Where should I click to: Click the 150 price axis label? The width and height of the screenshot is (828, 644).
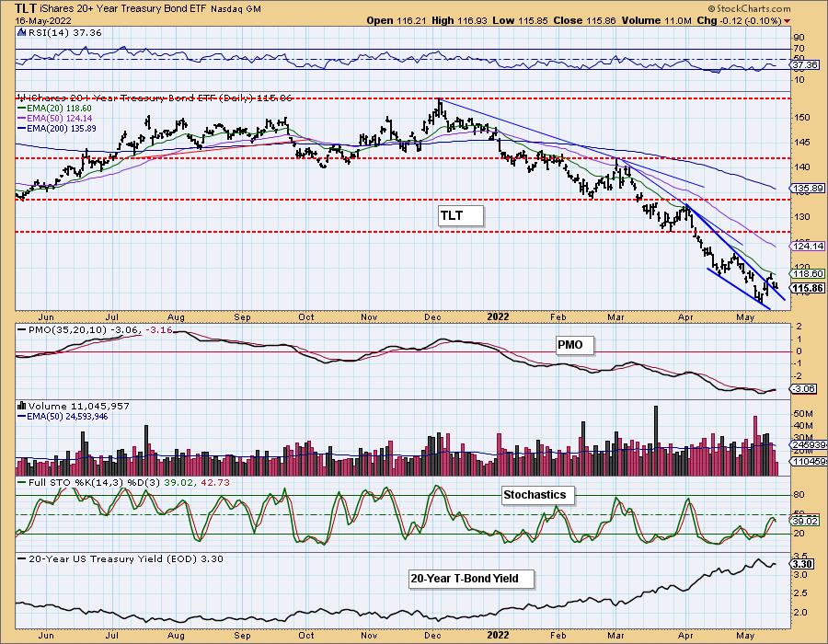pyautogui.click(x=800, y=117)
